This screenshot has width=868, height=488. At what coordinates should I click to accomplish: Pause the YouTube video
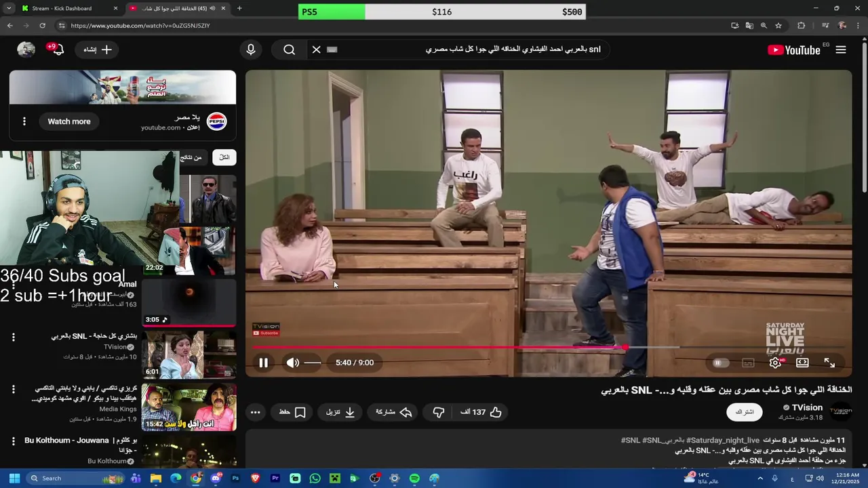(x=263, y=363)
